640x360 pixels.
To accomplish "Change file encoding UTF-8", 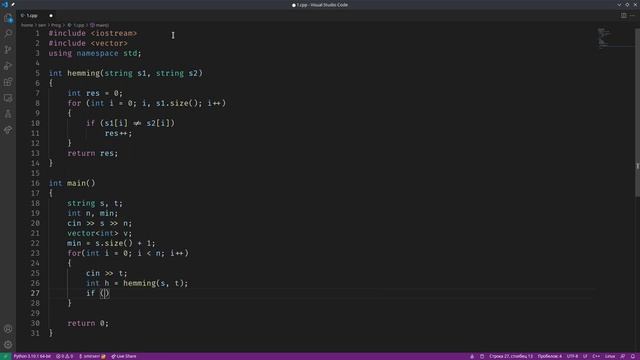I will (573, 356).
